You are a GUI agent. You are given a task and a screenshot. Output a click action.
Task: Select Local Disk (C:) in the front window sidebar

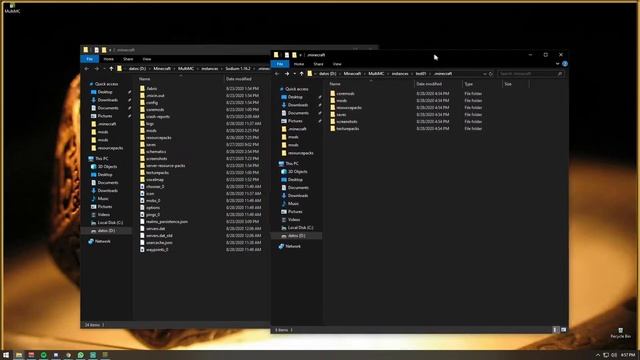[297, 228]
